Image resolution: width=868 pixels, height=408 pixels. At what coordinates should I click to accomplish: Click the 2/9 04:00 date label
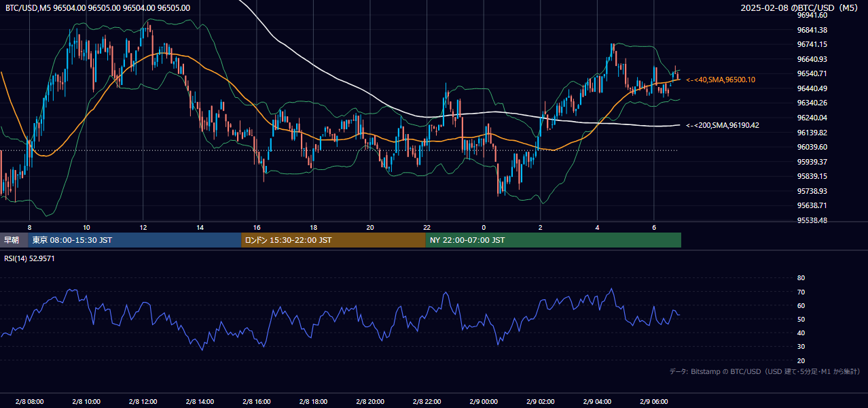click(597, 401)
